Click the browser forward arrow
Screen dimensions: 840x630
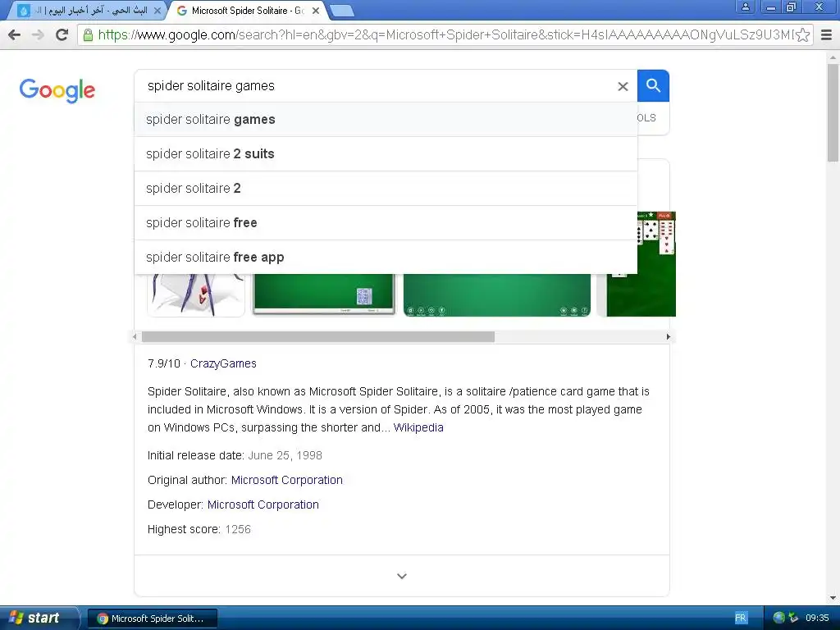(38, 34)
